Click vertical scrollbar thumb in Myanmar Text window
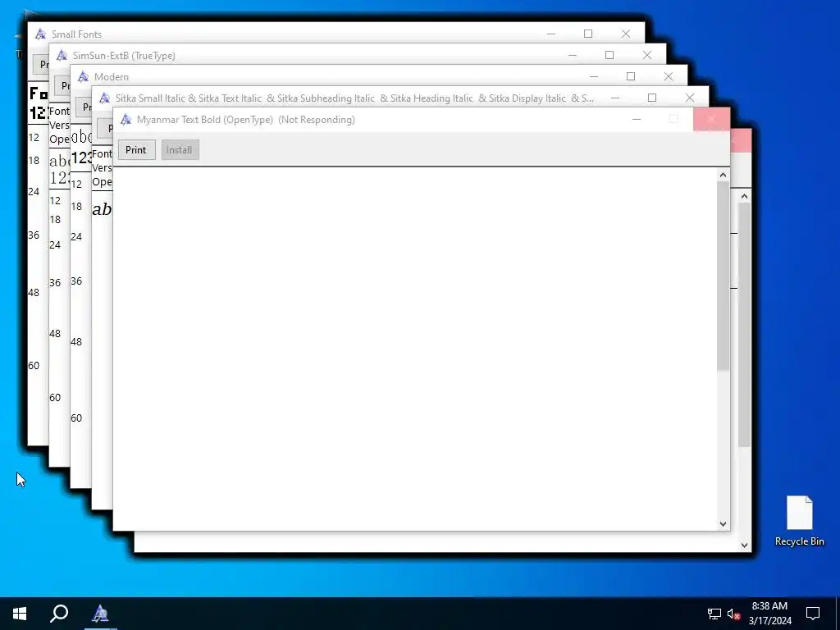Image resolution: width=840 pixels, height=630 pixels. 724,276
